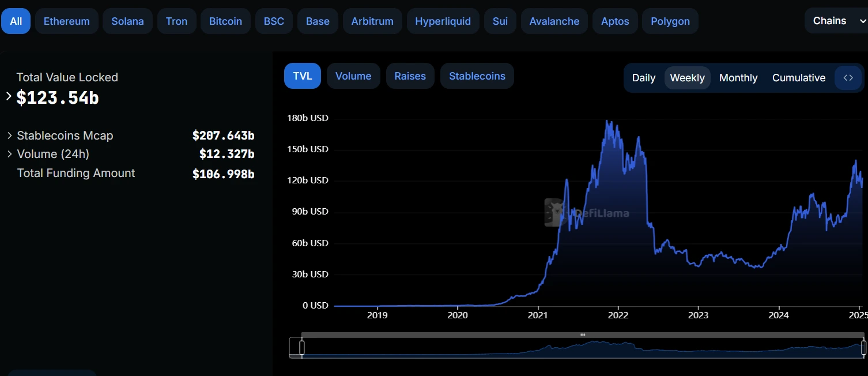Image resolution: width=868 pixels, height=376 pixels.
Task: Click the $12.327b volume value
Action: coord(227,154)
